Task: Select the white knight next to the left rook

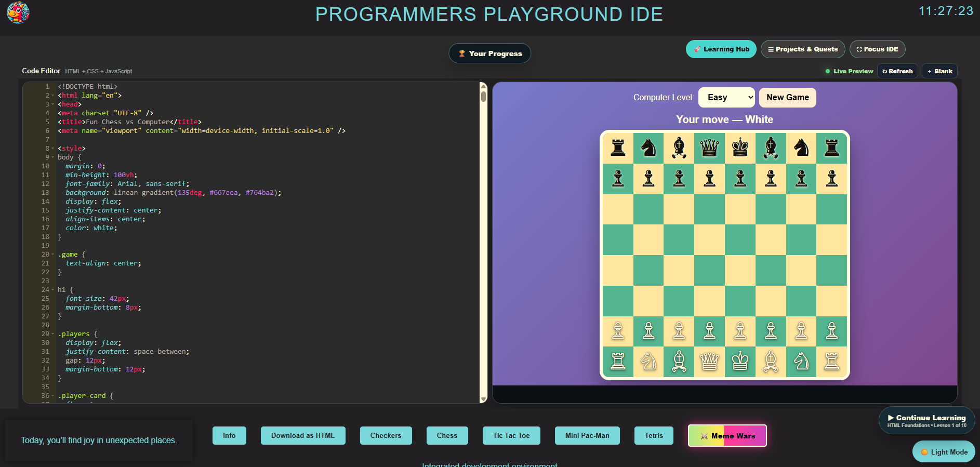Action: [x=648, y=362]
